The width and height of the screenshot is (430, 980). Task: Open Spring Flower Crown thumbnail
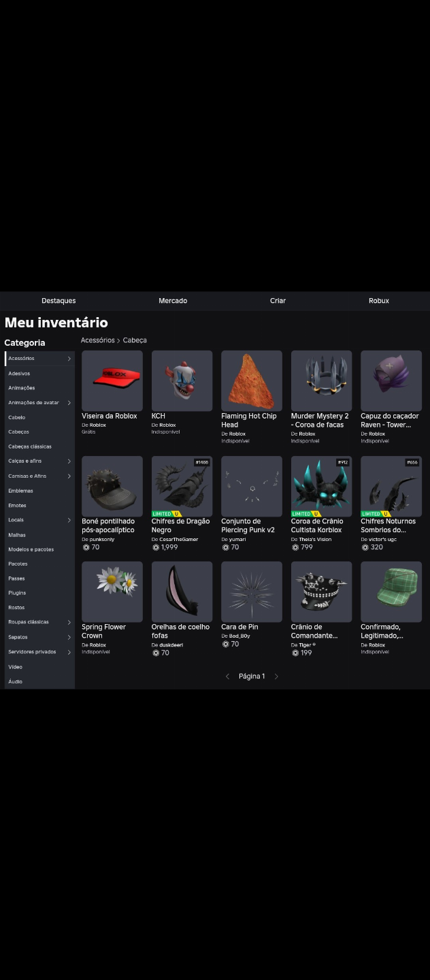(112, 592)
